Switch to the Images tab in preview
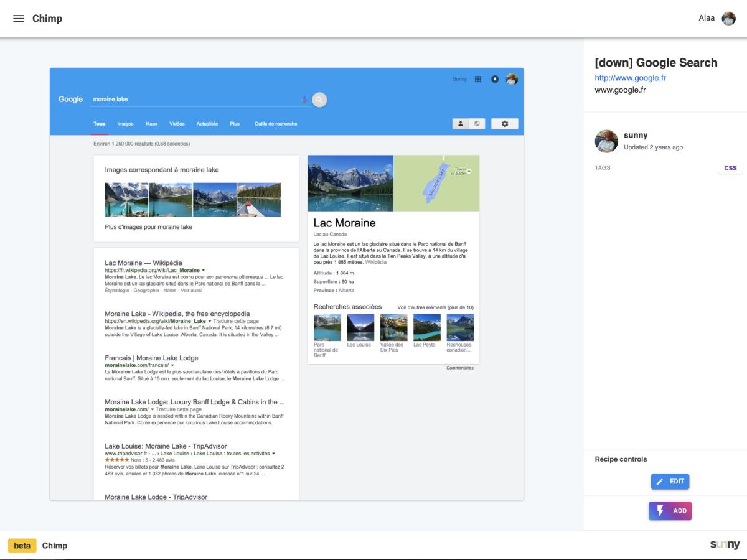The width and height of the screenshot is (747, 560). [125, 124]
